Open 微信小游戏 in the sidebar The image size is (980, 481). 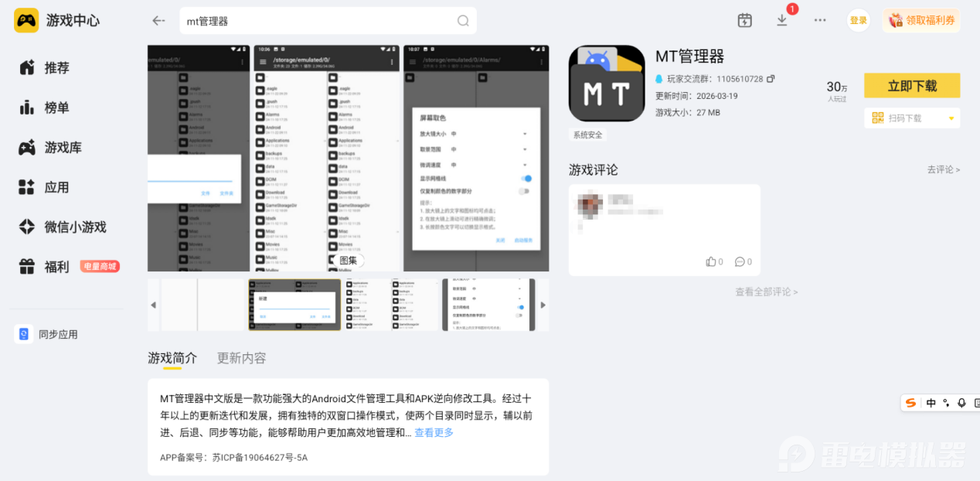click(63, 227)
